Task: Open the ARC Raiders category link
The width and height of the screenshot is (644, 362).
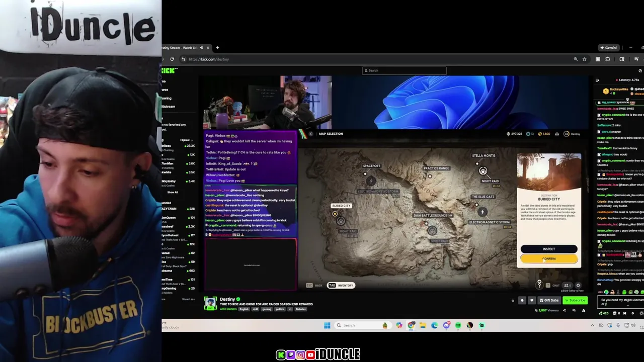Action: point(228,309)
